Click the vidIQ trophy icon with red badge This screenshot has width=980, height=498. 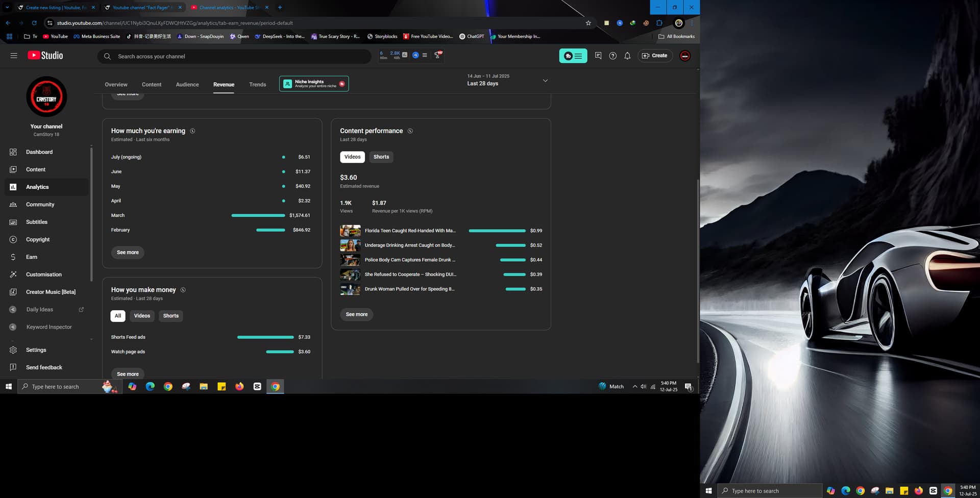[x=437, y=55]
